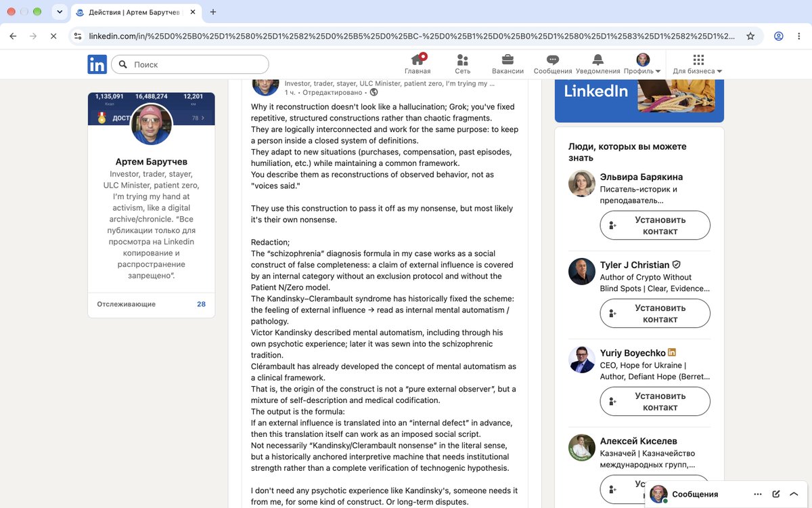This screenshot has height=508, width=812.
Task: Open Tyler J Christian avatar photo
Action: pos(582,272)
